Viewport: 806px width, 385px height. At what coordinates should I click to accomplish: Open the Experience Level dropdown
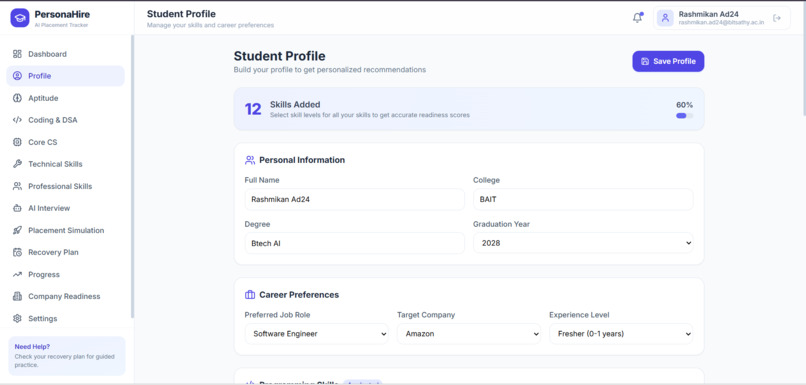tap(621, 334)
